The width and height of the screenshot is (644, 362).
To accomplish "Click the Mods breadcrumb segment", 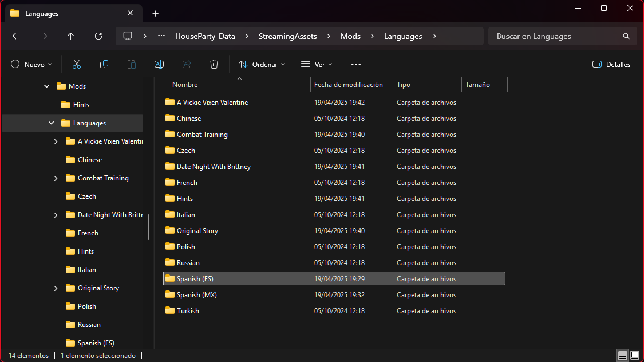I will point(350,36).
